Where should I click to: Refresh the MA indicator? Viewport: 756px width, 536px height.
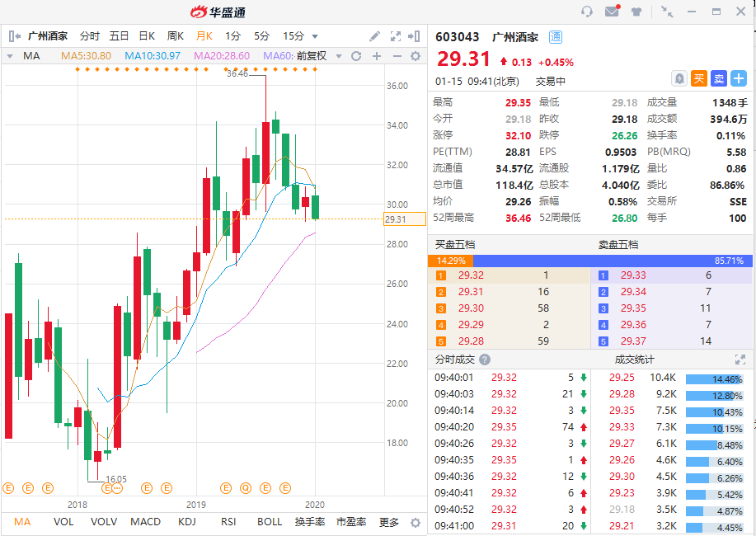356,56
